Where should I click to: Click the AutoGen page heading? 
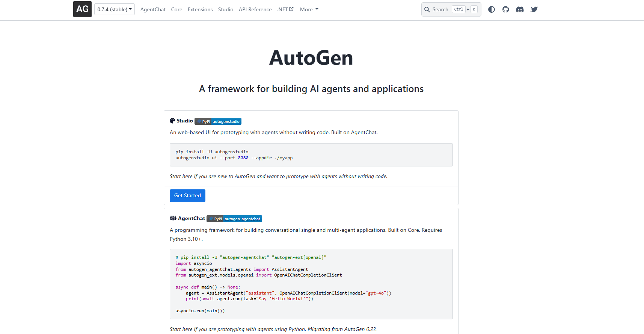click(x=311, y=58)
